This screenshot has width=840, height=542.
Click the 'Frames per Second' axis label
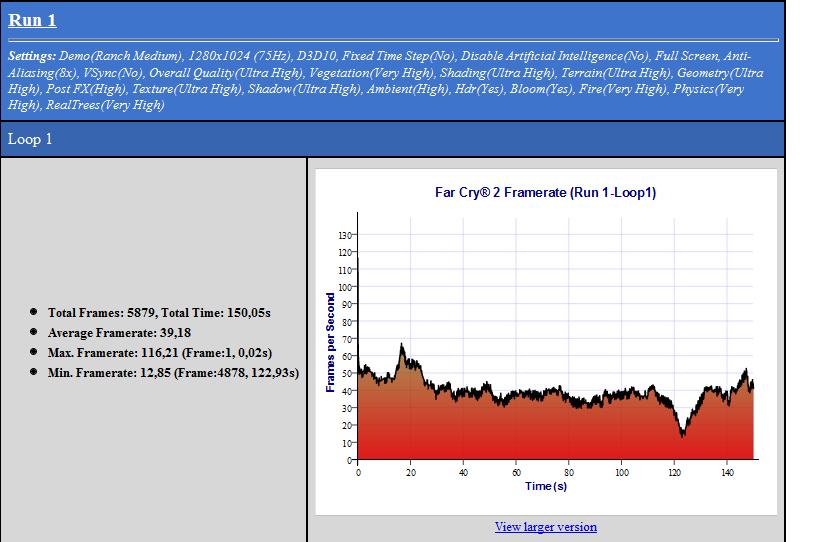(x=331, y=342)
